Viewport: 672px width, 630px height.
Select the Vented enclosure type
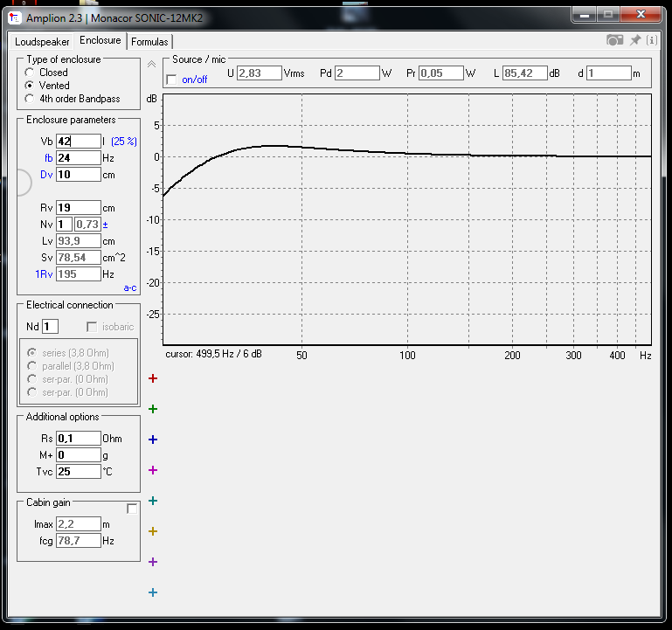(x=29, y=86)
